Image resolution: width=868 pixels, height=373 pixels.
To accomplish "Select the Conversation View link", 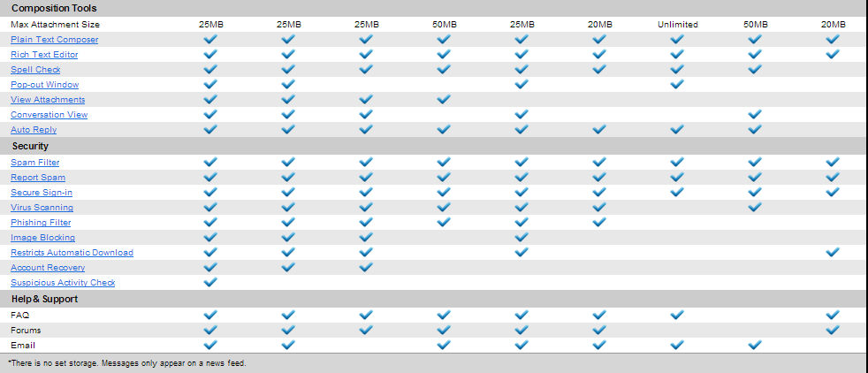I will point(49,115).
